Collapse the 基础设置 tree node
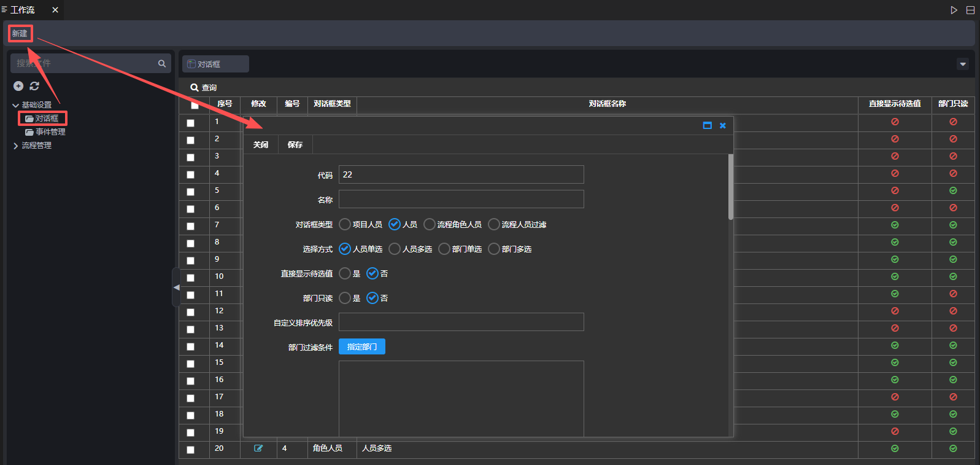980x465 pixels. tap(16, 105)
